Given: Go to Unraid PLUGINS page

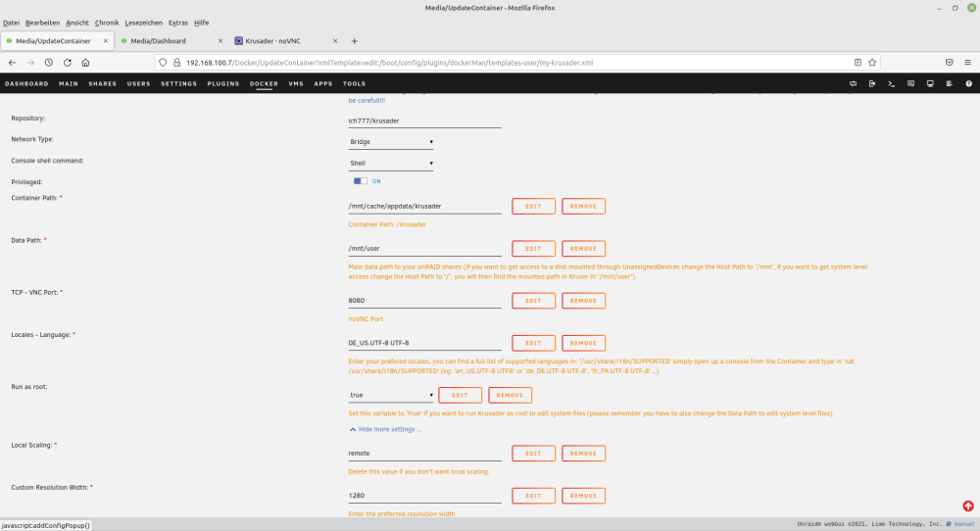Looking at the screenshot, I should tap(223, 83).
